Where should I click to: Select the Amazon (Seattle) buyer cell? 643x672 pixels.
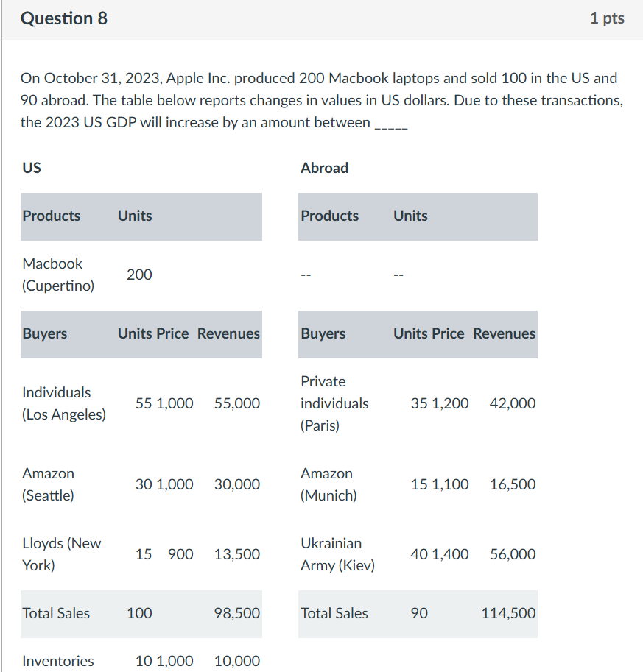pyautogui.click(x=49, y=484)
